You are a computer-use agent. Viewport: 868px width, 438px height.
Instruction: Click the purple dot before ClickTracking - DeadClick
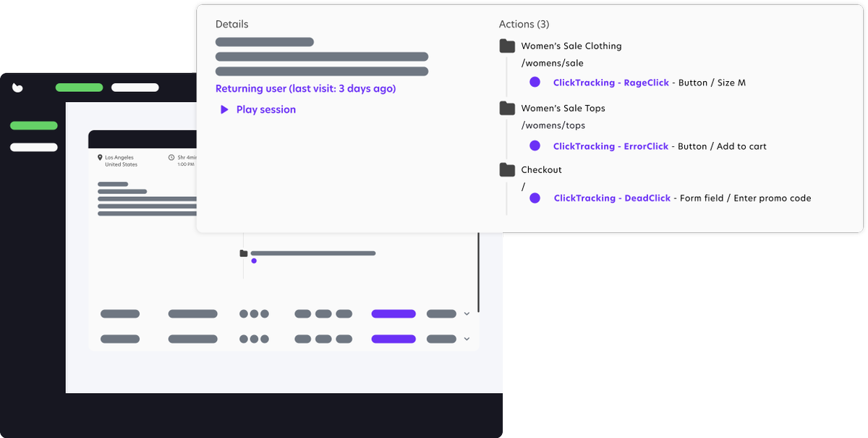535,198
